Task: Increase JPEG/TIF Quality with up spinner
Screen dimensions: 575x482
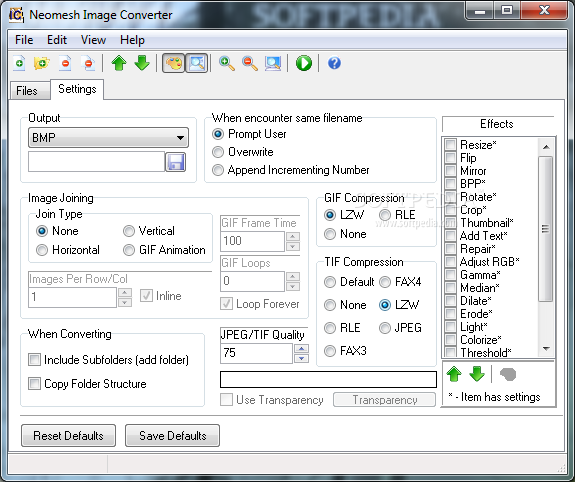Action: 301,348
